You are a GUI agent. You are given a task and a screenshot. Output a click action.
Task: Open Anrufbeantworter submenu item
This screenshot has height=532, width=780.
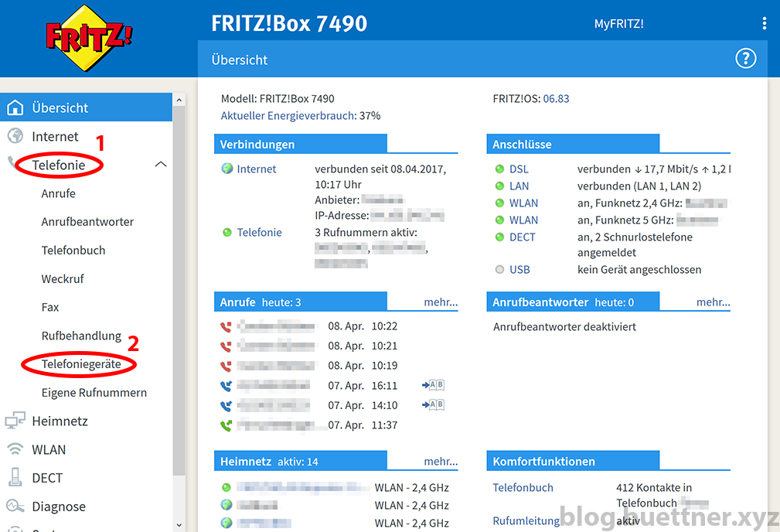tap(87, 221)
